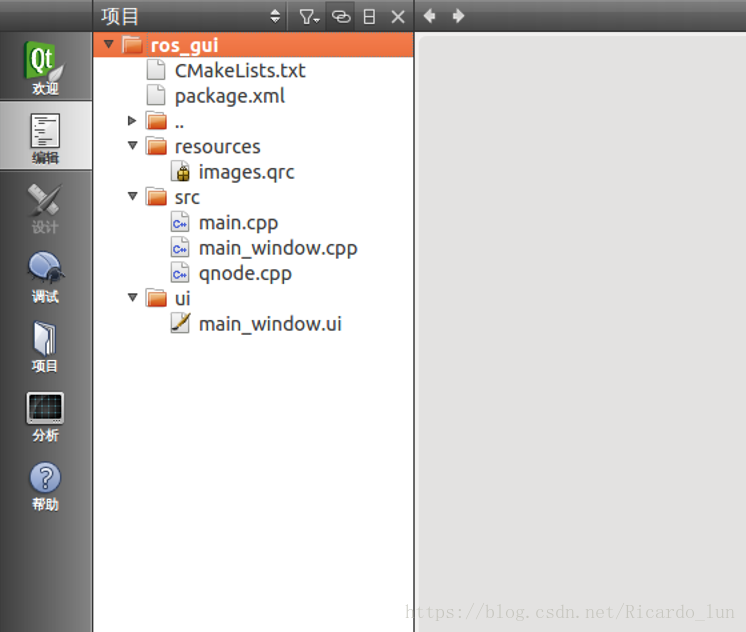
Task: Open the Analyze mode (分析)
Action: [x=46, y=416]
